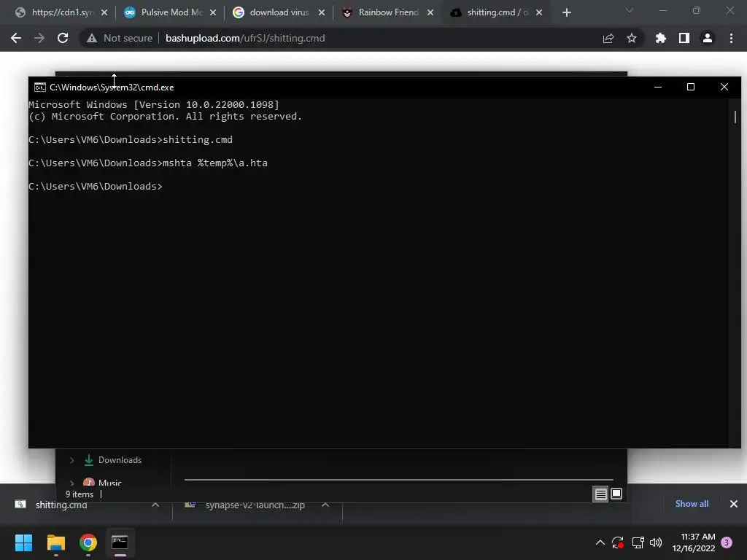
Task: Share this page icon in address bar
Action: click(x=608, y=38)
